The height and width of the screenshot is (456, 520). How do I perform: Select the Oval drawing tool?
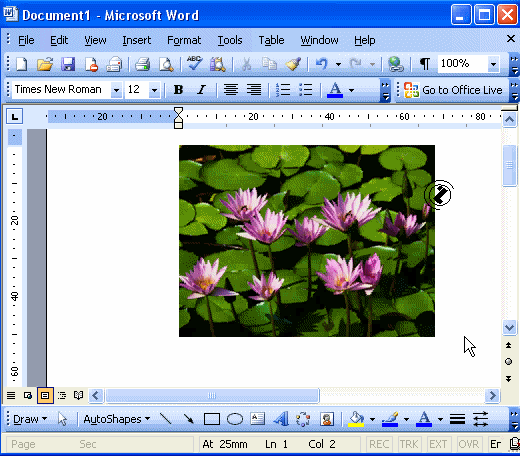(x=235, y=419)
